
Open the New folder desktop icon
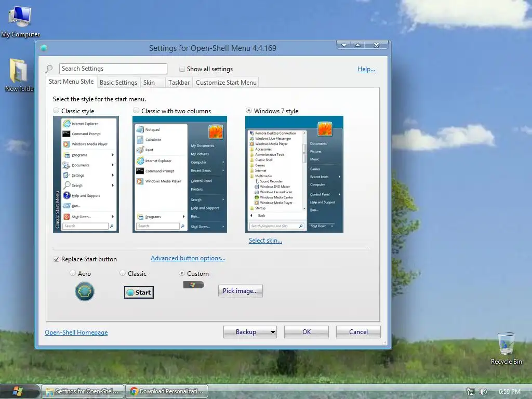click(19, 75)
